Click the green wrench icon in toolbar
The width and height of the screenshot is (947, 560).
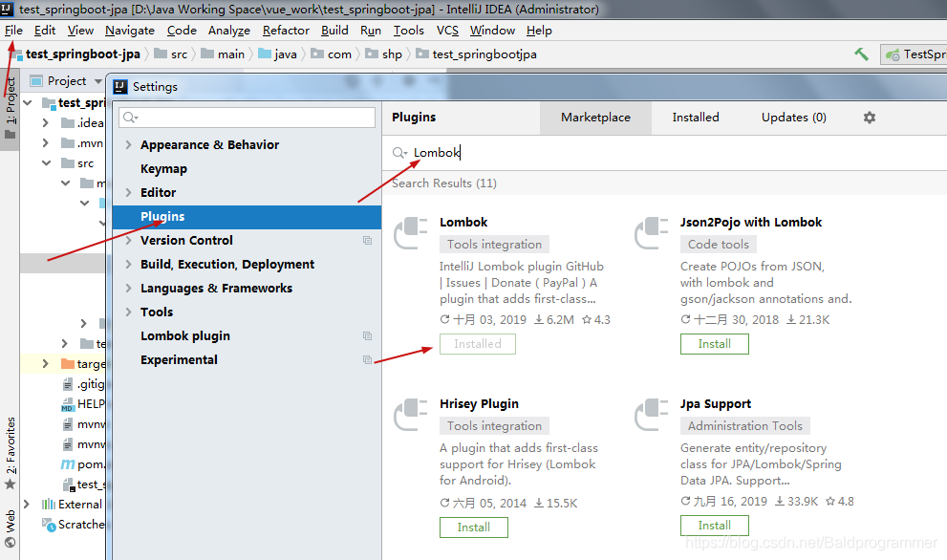[860, 54]
